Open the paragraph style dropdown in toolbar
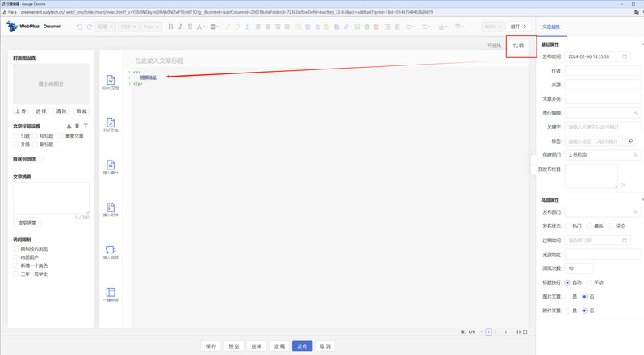The height and width of the screenshot is (355, 644). pyautogui.click(x=106, y=27)
